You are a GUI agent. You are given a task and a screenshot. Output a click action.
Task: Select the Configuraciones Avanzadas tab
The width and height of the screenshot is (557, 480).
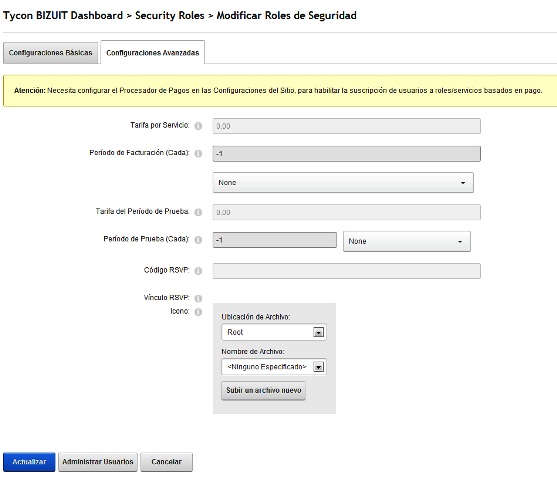click(x=152, y=53)
